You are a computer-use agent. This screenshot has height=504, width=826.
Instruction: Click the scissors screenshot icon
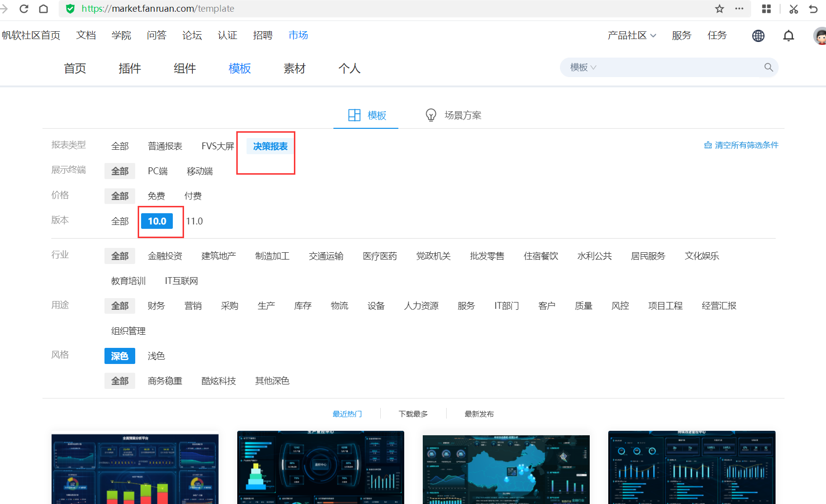[794, 9]
